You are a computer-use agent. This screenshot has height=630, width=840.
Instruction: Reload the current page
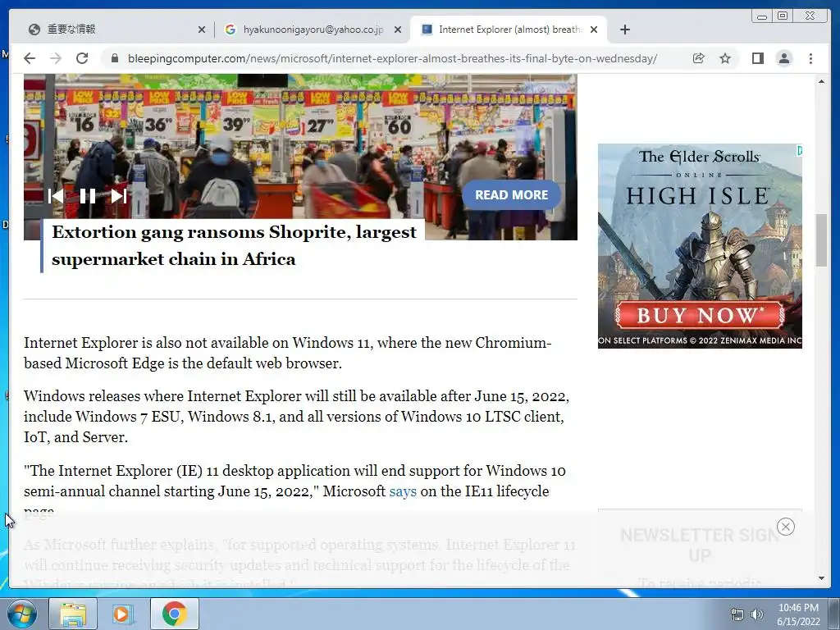pyautogui.click(x=82, y=58)
